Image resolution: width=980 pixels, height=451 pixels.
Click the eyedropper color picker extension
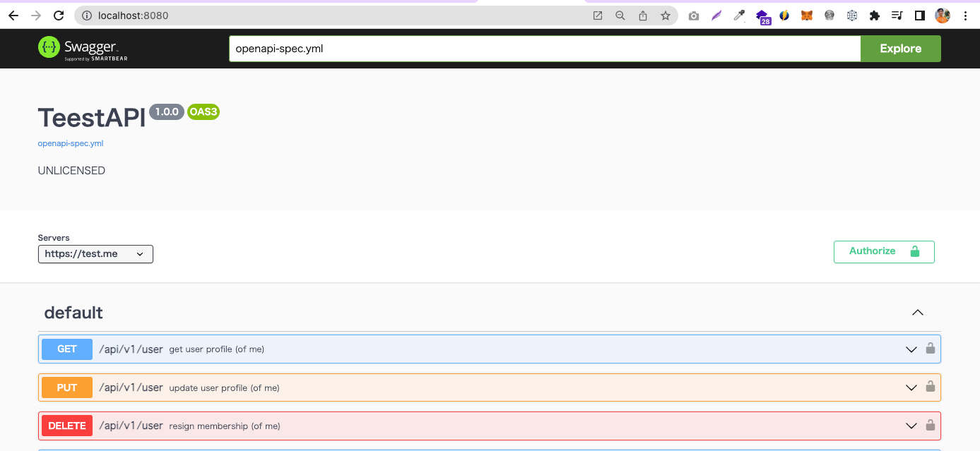tap(739, 16)
